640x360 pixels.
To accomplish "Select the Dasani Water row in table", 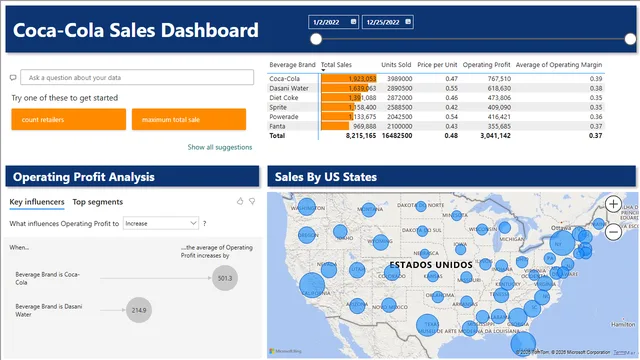I will click(436, 88).
